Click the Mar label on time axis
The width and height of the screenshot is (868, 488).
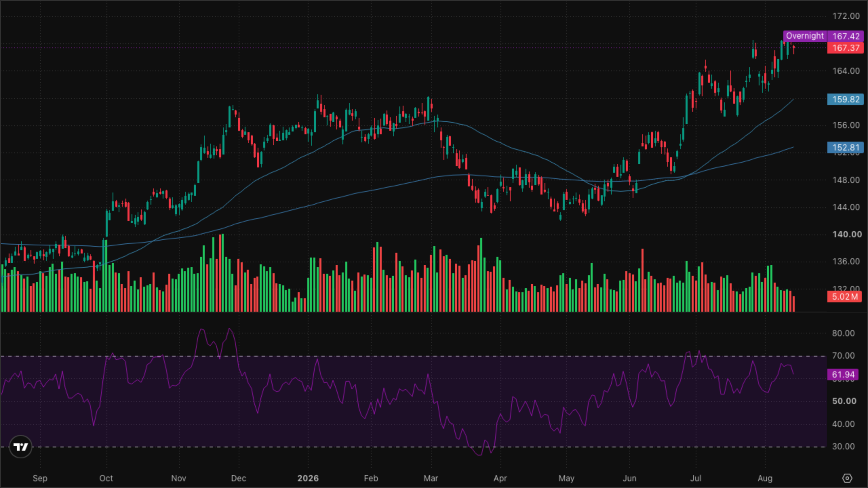(x=431, y=478)
